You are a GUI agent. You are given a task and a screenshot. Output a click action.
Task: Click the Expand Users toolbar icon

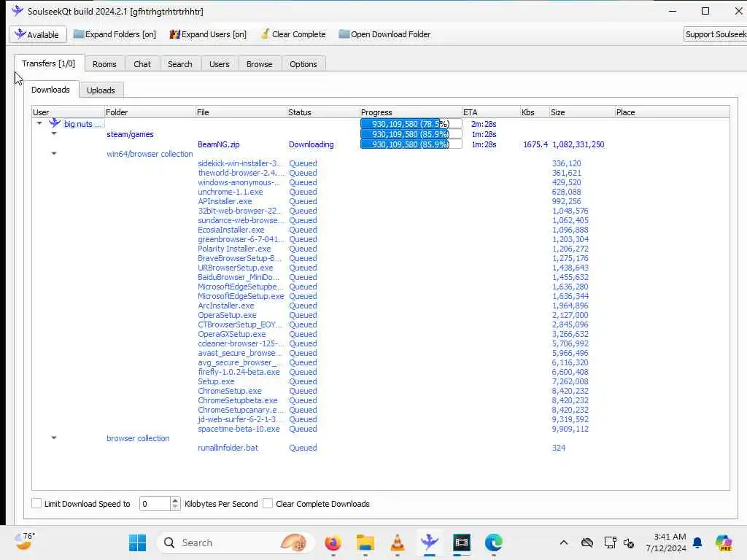[x=175, y=34]
